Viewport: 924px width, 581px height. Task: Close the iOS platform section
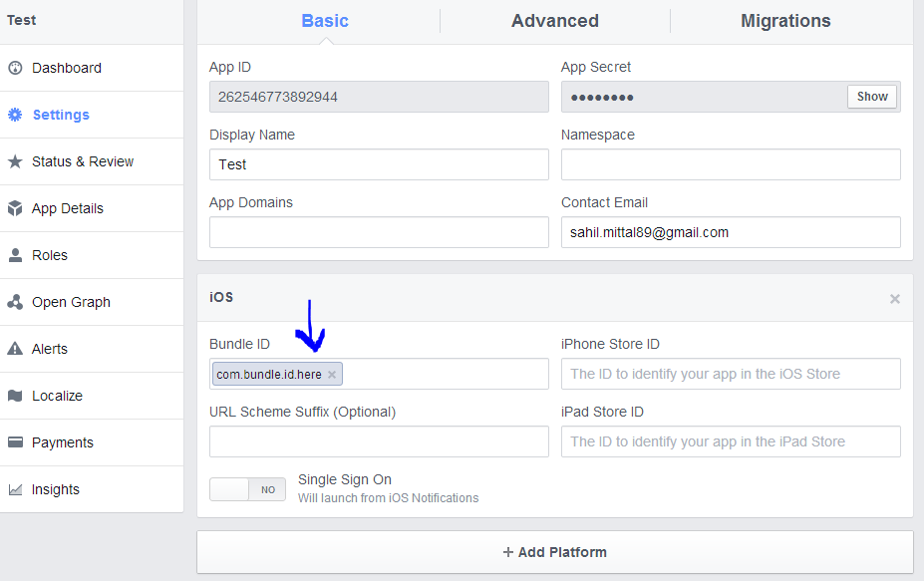tap(895, 298)
